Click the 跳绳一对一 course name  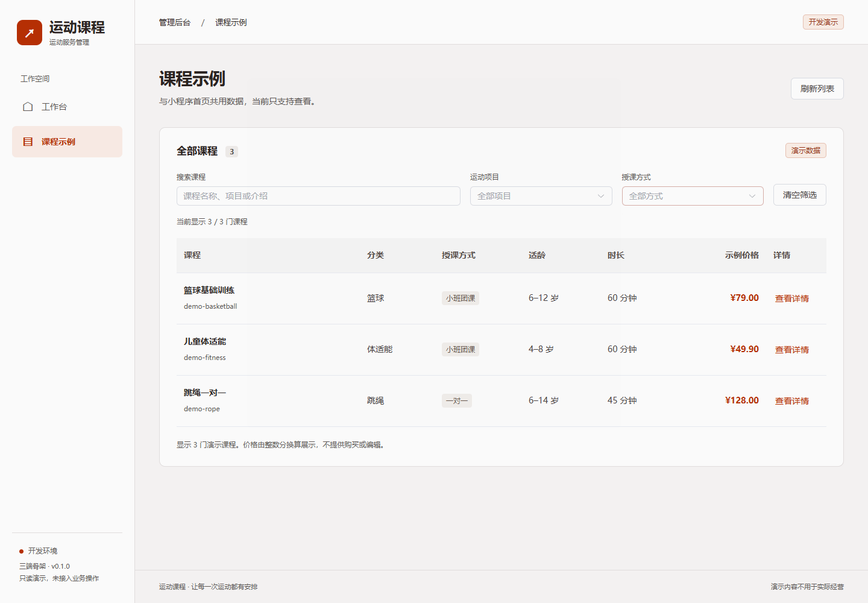[x=205, y=393]
